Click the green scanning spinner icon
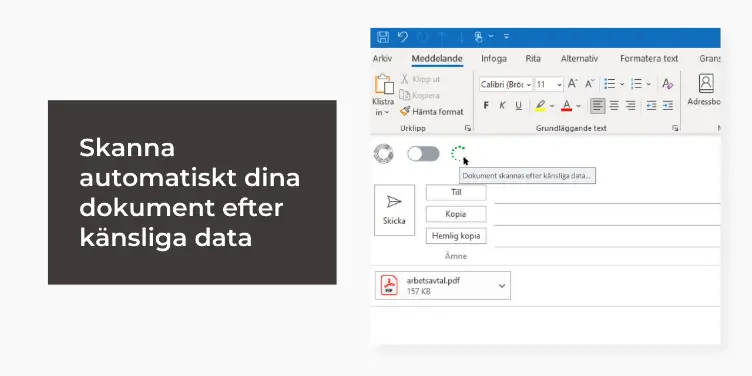 tap(458, 153)
